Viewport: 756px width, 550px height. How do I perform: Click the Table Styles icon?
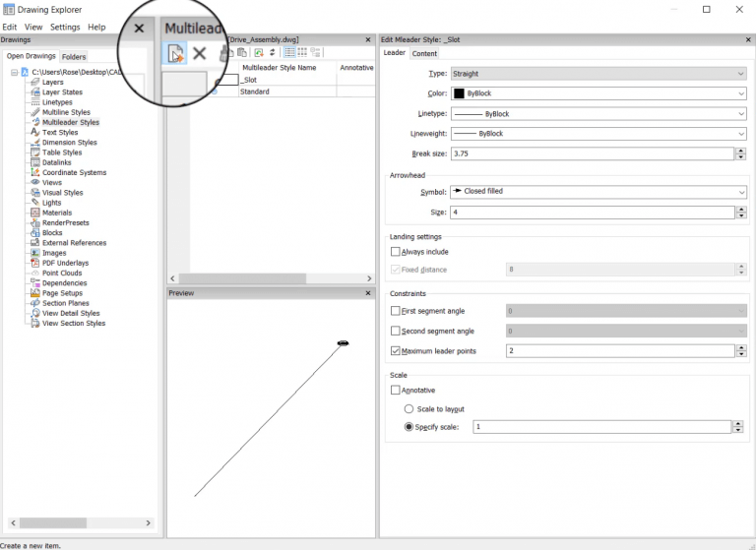(35, 153)
